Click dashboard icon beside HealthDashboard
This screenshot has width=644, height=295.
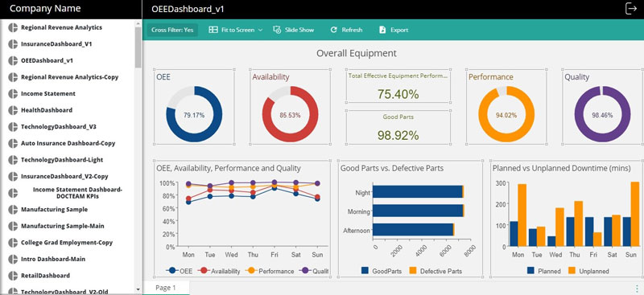13,110
